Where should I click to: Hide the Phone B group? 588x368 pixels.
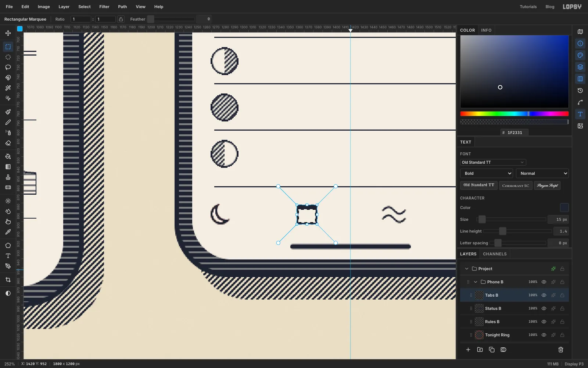pyautogui.click(x=544, y=282)
